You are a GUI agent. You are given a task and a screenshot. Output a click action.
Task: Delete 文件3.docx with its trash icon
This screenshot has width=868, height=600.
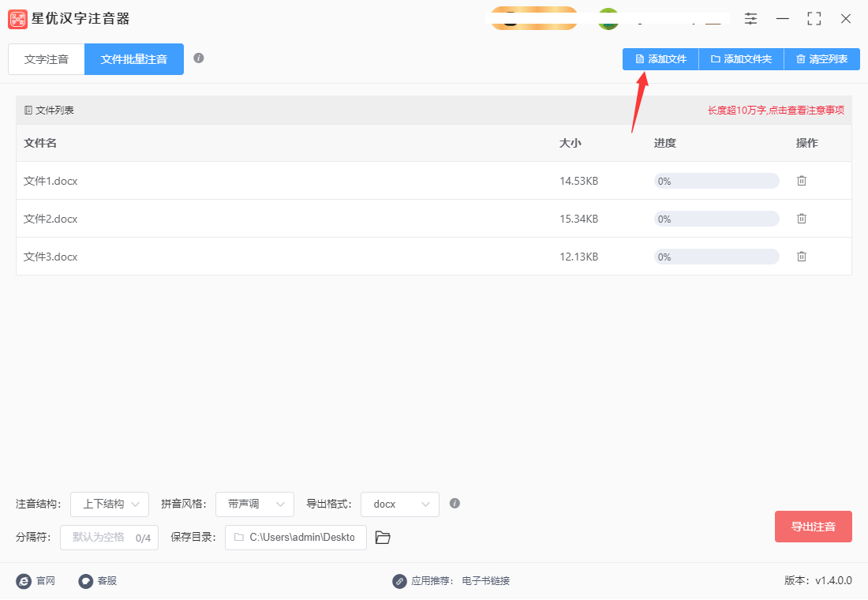[802, 257]
